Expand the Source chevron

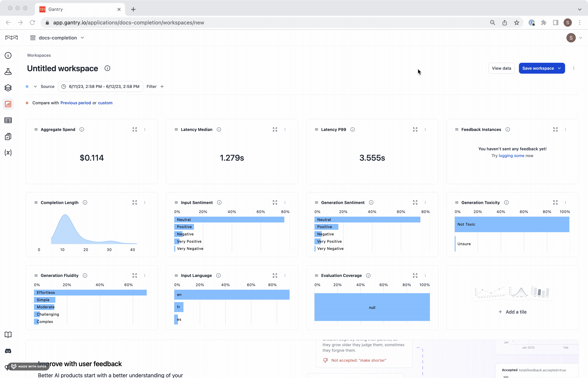click(35, 86)
